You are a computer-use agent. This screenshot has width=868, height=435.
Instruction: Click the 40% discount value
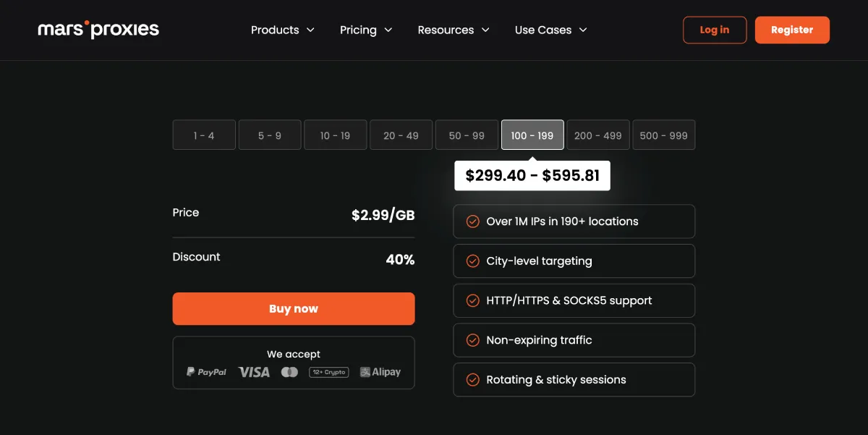tap(401, 260)
